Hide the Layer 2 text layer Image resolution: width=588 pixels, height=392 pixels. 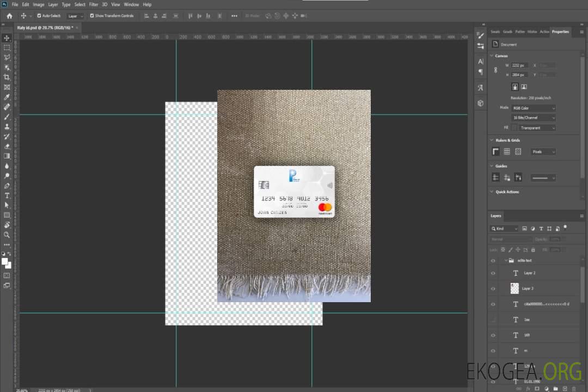(x=493, y=273)
